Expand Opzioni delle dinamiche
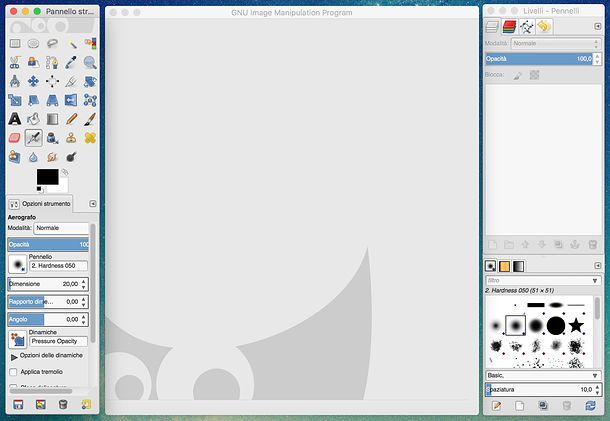610x421 pixels. click(x=14, y=357)
